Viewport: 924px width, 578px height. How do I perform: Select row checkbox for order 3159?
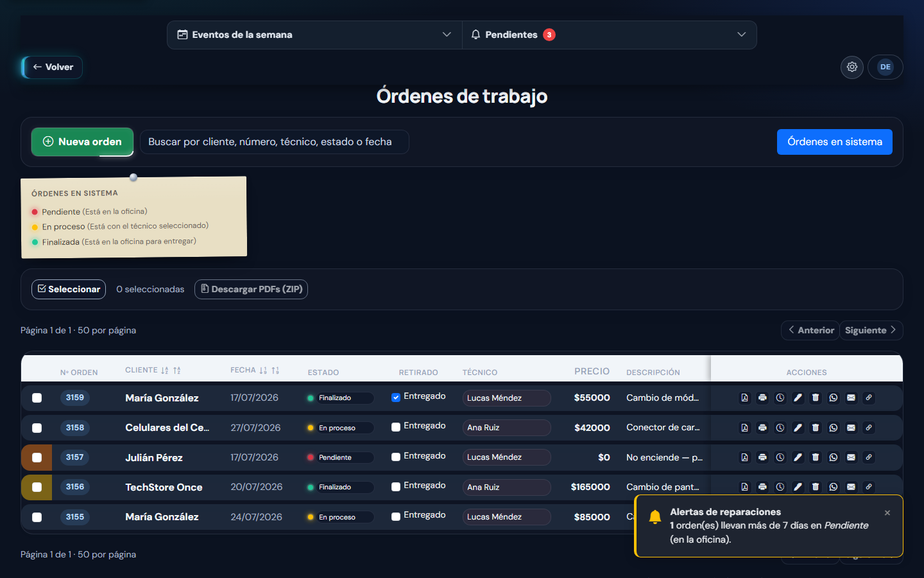pos(37,398)
